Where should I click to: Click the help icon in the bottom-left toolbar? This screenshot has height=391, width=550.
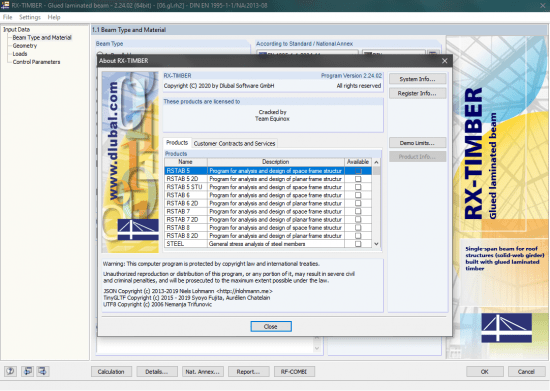click(x=10, y=371)
